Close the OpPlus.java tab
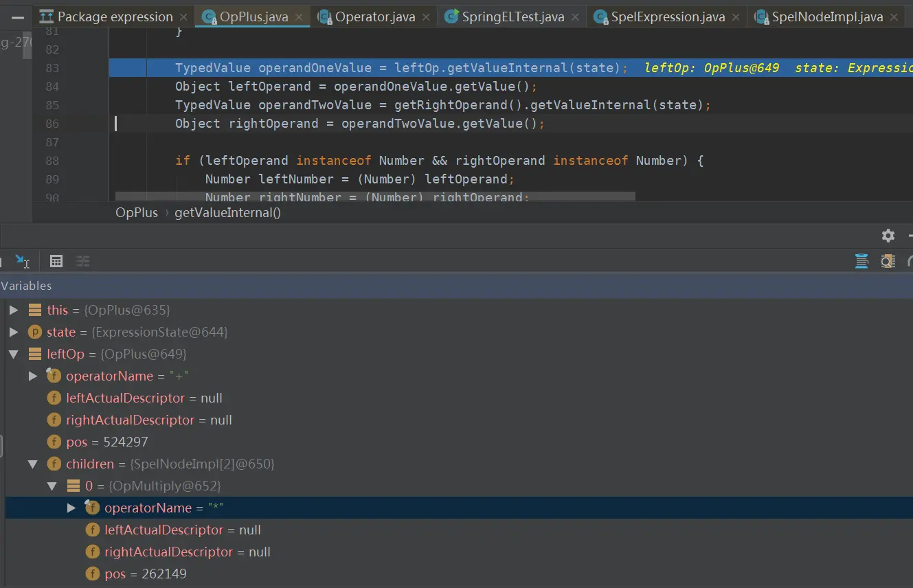This screenshot has height=588, width=913. [298, 17]
